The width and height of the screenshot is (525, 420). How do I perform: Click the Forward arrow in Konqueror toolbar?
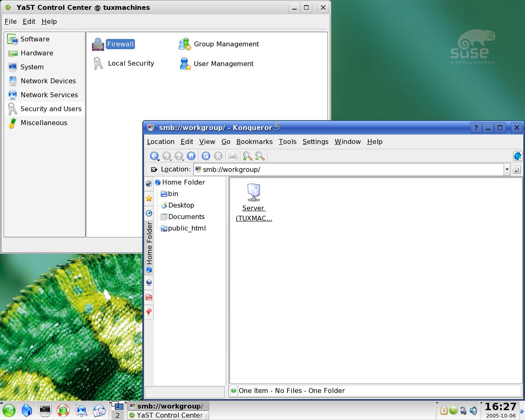(166, 156)
